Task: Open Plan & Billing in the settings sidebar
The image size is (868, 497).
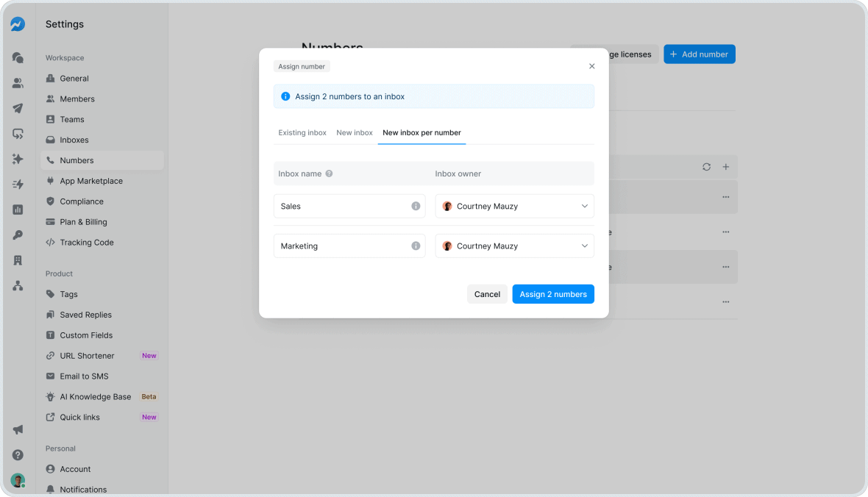Action: [82, 221]
